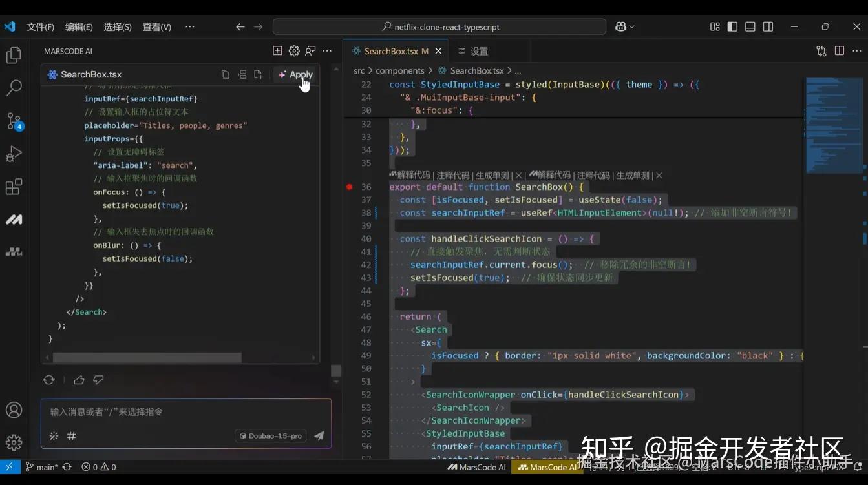
Task: Click the # context icon in chat input
Action: [72, 436]
